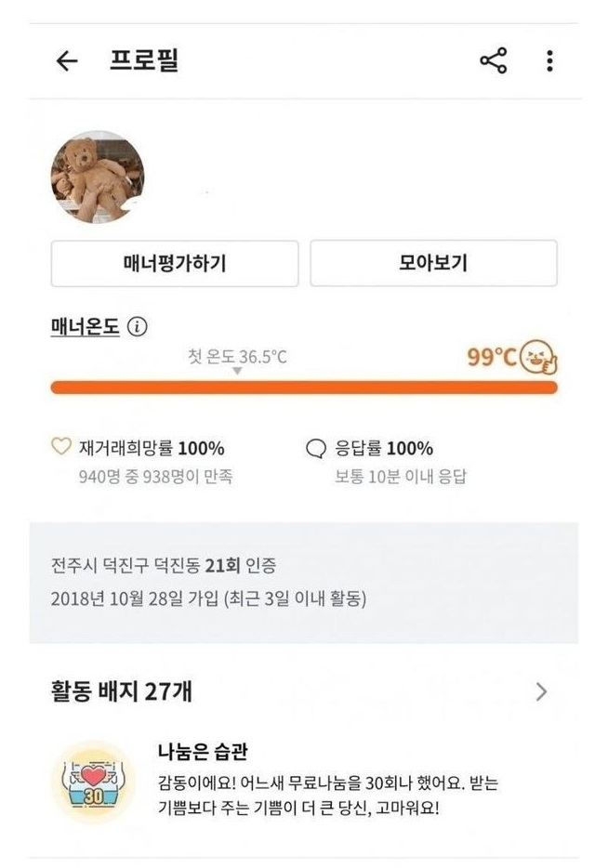
Task: Tap the manner temperature info icon
Action: (x=138, y=327)
